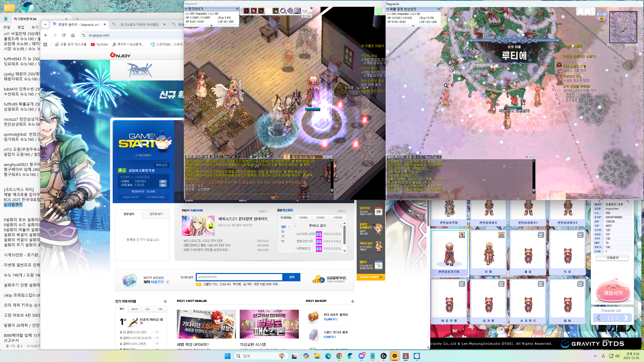Screen dimensions: 644x362
Task: Click the 도서관 검색 input field
Action: (239, 277)
